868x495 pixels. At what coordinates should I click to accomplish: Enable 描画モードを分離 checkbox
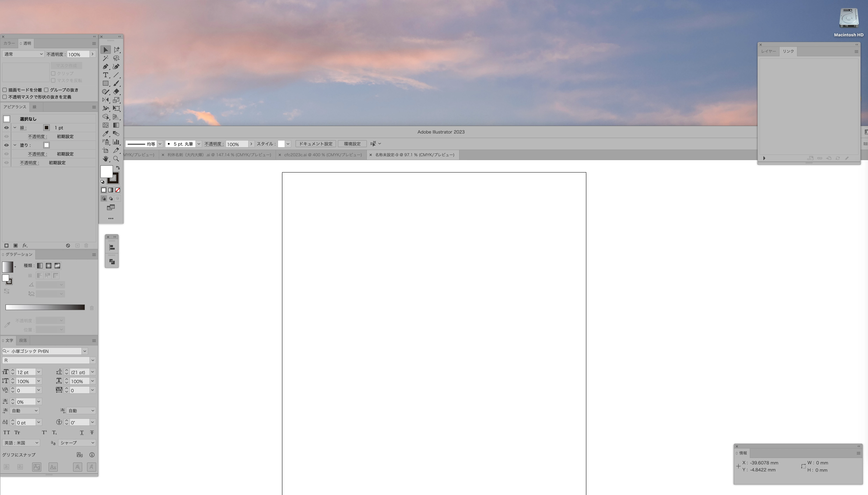[5, 90]
